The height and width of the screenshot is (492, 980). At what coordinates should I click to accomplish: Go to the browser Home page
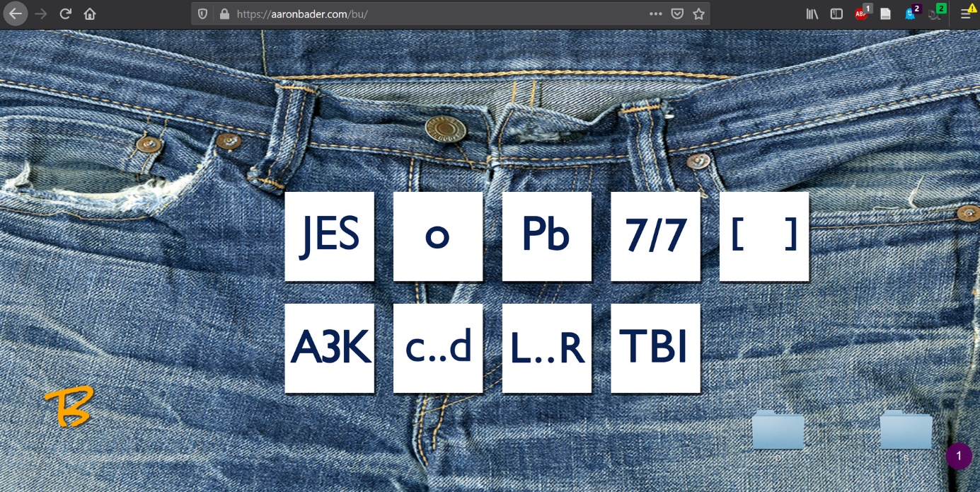click(x=90, y=13)
